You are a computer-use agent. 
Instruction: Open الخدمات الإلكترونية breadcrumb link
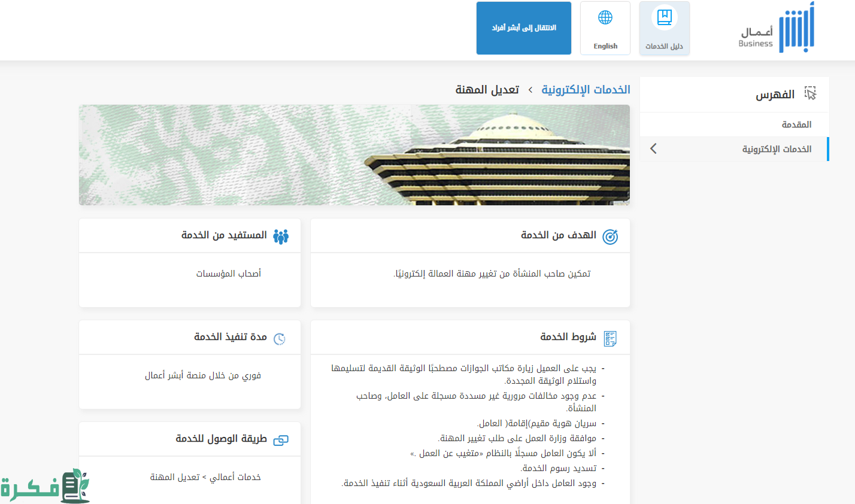[586, 90]
